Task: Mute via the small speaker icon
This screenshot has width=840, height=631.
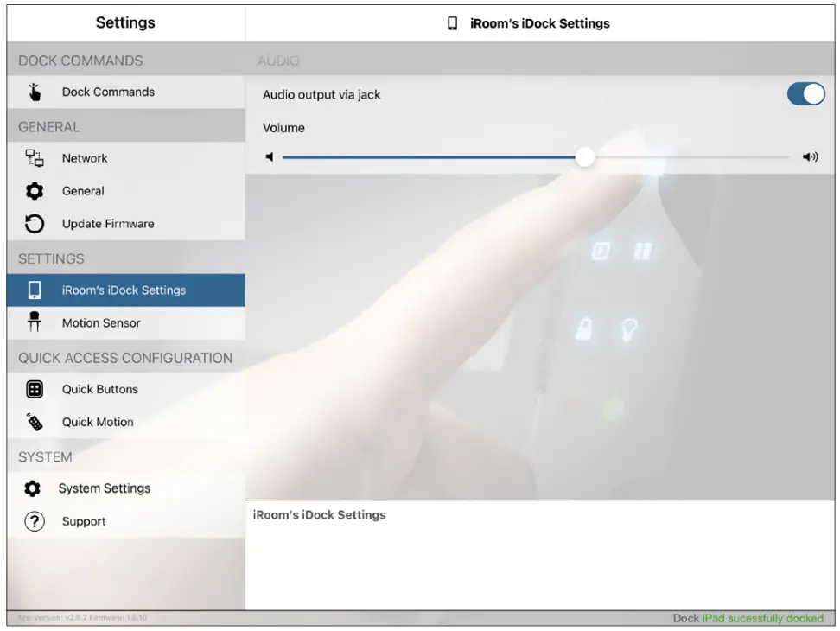Action: (x=270, y=156)
